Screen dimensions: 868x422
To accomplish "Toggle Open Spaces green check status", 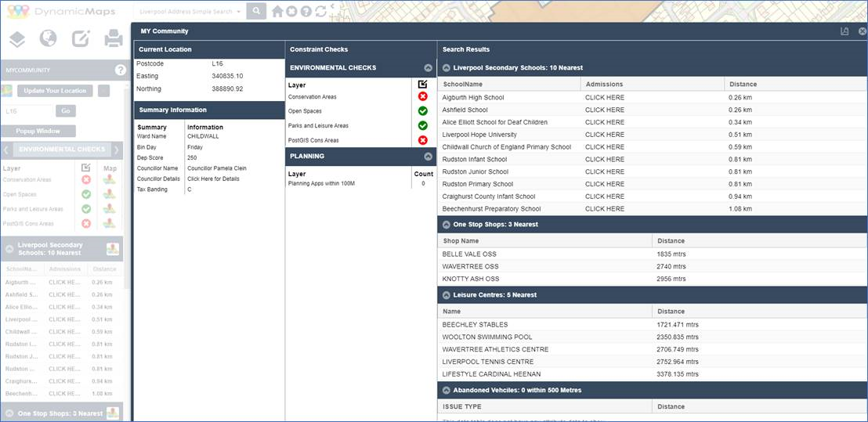I will click(x=423, y=111).
